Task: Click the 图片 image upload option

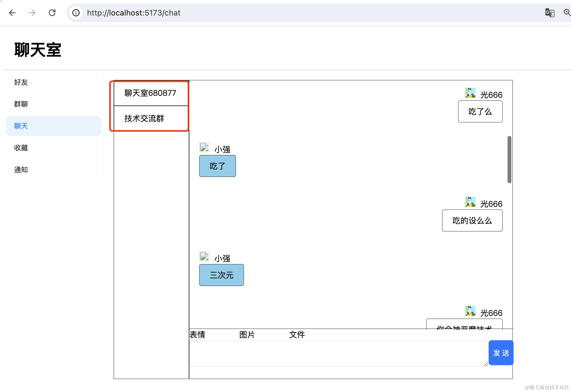Action: tap(247, 335)
